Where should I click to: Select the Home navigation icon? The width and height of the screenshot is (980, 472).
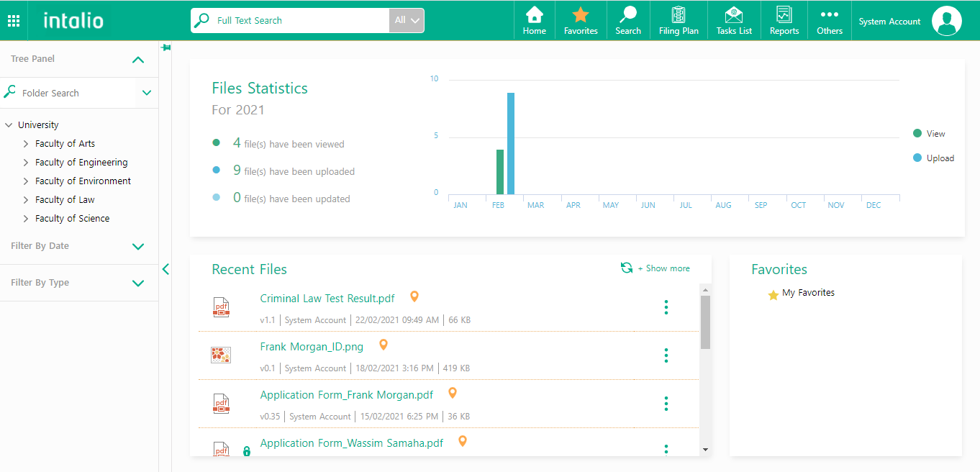pyautogui.click(x=534, y=19)
